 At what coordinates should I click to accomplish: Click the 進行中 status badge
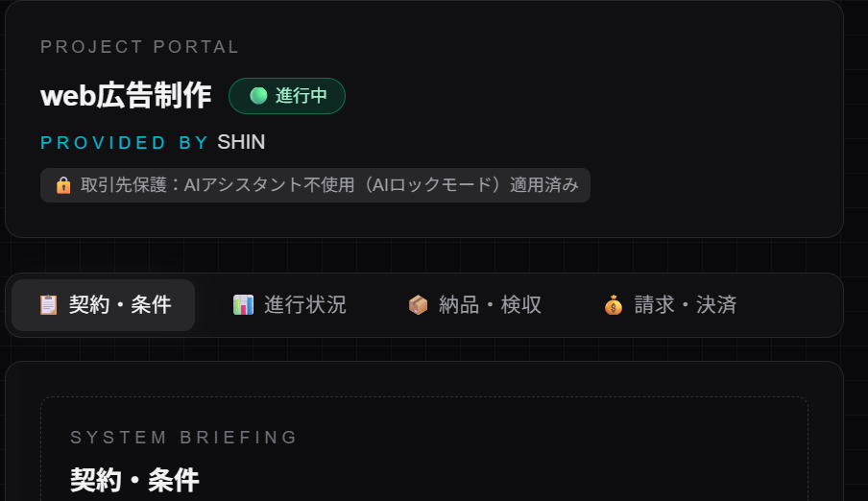point(287,96)
